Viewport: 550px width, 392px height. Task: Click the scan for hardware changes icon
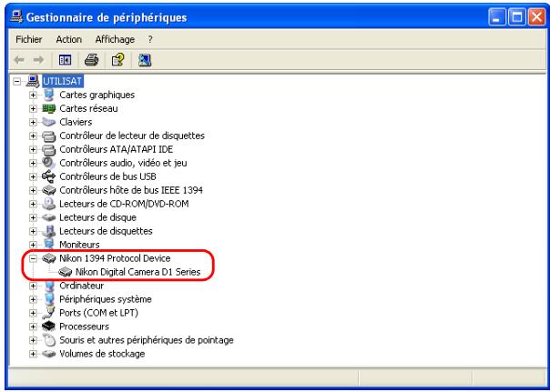point(145,60)
